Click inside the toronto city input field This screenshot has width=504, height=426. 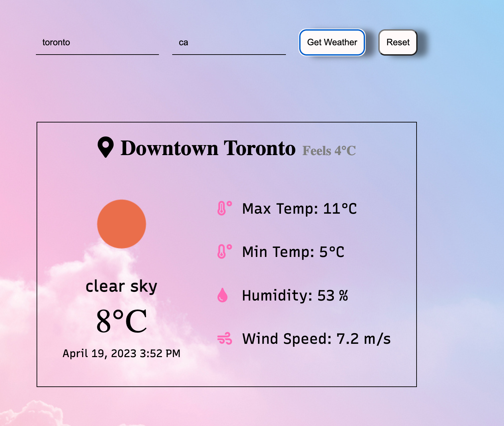(x=96, y=42)
